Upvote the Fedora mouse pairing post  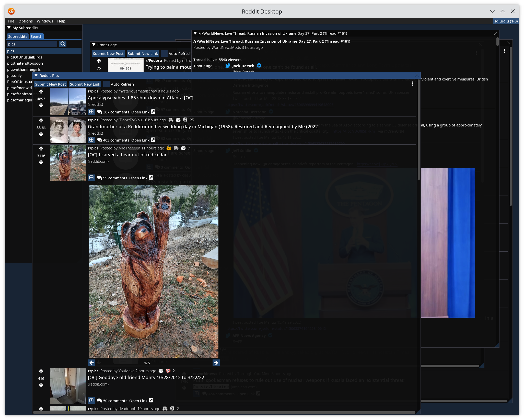click(x=99, y=61)
